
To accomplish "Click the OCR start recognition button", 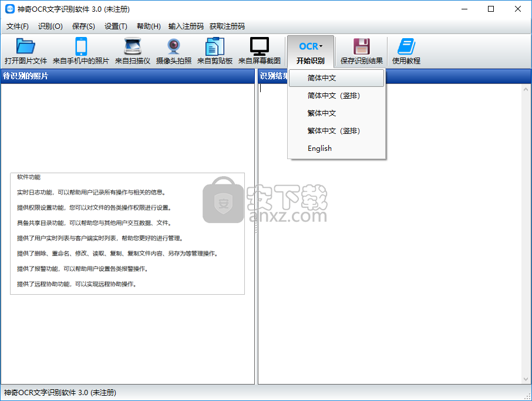I will [x=311, y=51].
